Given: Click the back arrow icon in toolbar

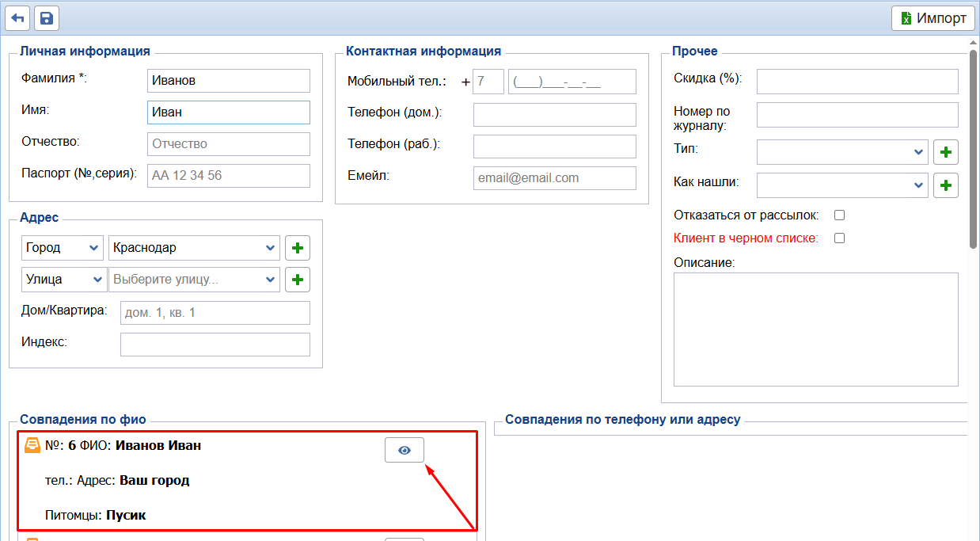Looking at the screenshot, I should 17,18.
